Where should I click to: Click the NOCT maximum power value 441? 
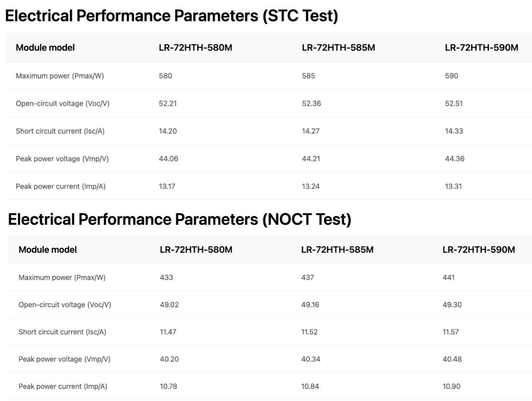pos(448,277)
